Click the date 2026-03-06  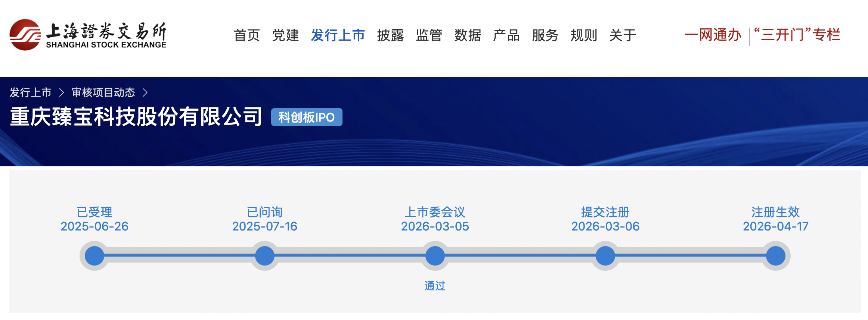coord(605,226)
